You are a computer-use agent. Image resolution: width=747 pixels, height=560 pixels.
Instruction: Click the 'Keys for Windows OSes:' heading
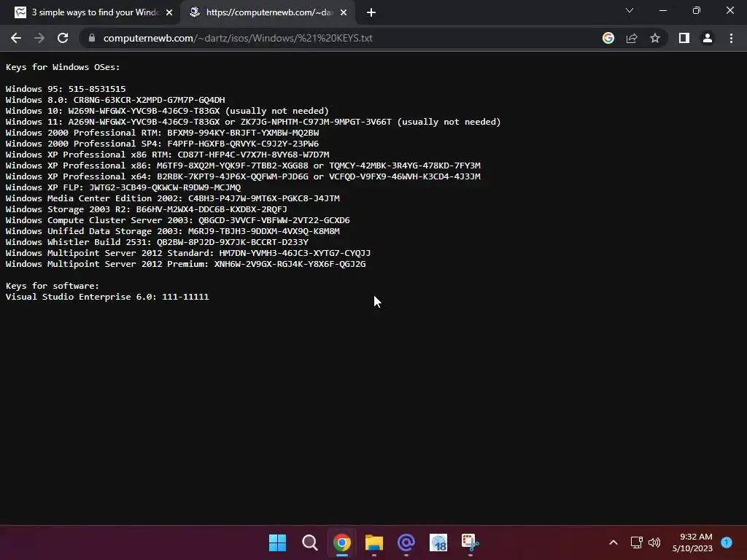click(x=63, y=67)
